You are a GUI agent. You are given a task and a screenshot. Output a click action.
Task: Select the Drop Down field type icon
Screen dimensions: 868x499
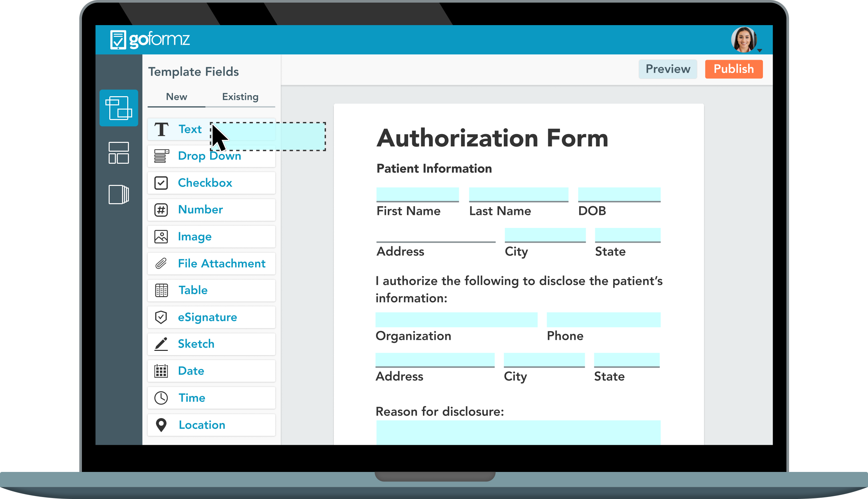(160, 156)
